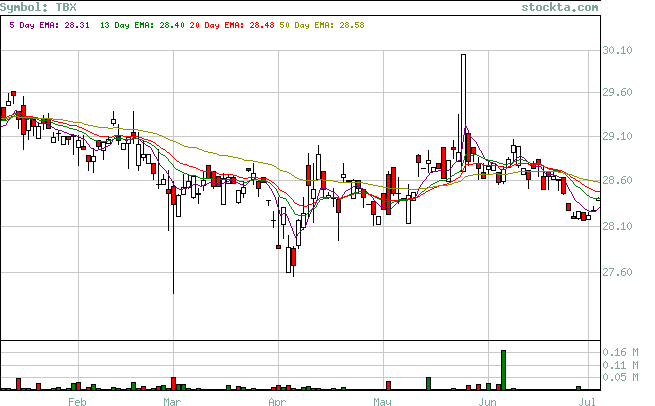655x406 pixels.
Task: Click the Symbol: TBX label
Action: (x=38, y=7)
